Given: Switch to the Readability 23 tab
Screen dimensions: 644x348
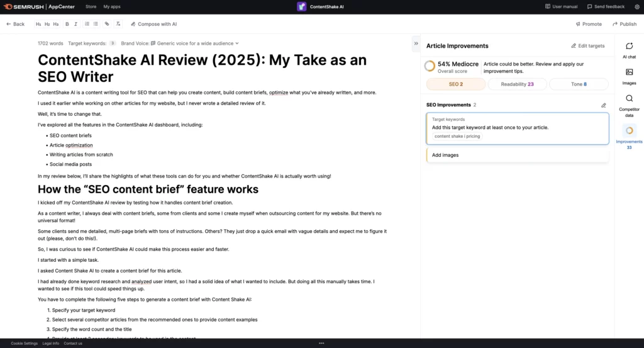Looking at the screenshot, I should (517, 84).
